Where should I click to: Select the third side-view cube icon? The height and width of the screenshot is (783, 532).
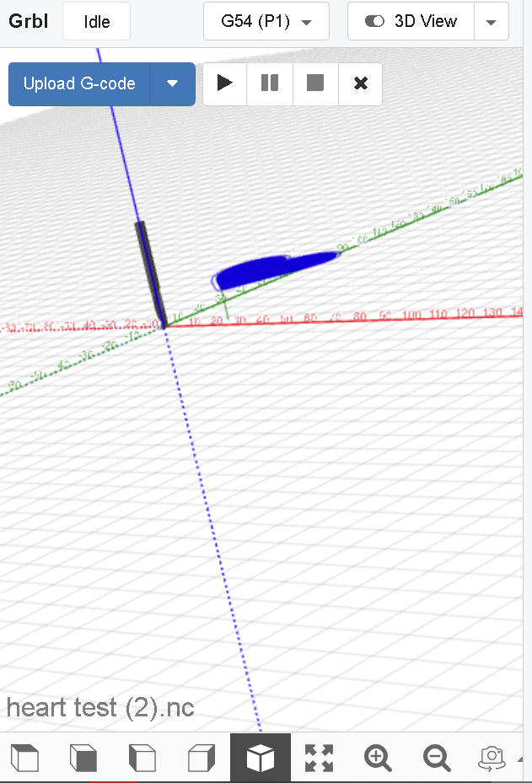click(x=142, y=758)
